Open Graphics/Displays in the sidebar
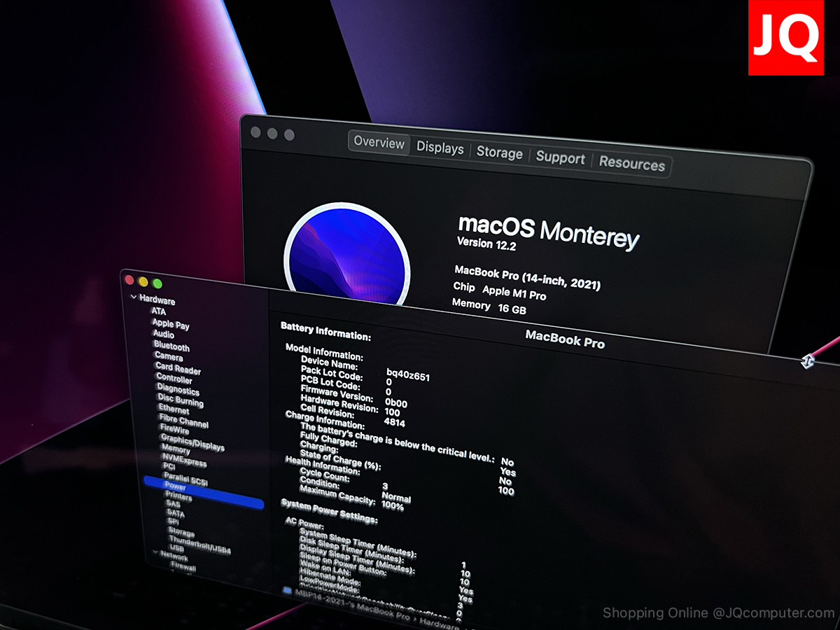Image resolution: width=840 pixels, height=630 pixels. pos(192,442)
